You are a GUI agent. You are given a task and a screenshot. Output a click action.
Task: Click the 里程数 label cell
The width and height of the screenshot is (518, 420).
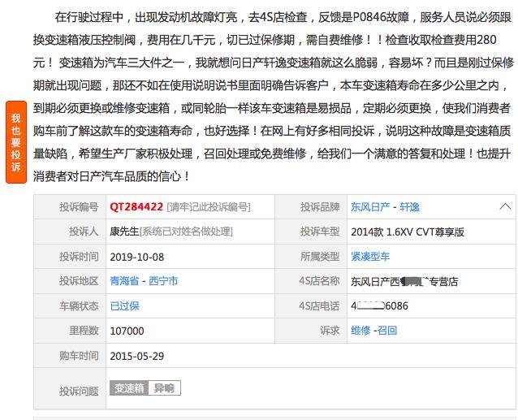pos(70,331)
